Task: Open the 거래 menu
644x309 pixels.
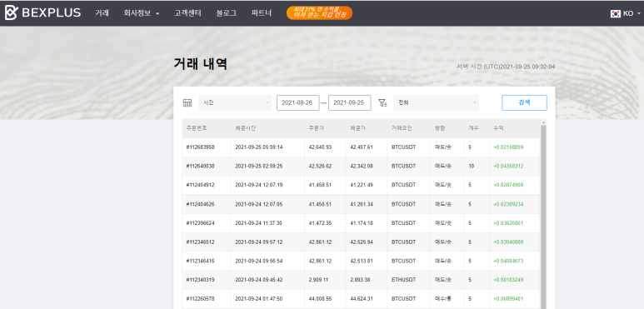Action: (102, 13)
